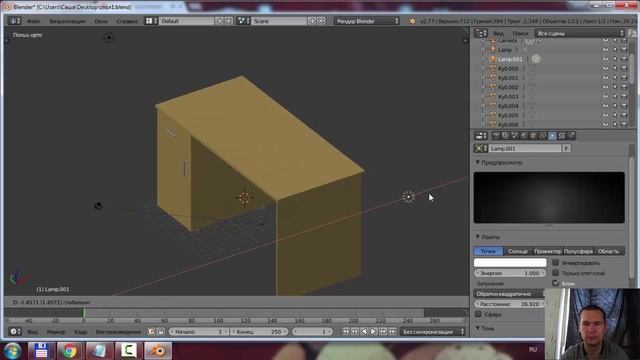640x360 pixels.
Task: Open the Обратно-квадратично falloff dropdown
Action: [x=510, y=294]
